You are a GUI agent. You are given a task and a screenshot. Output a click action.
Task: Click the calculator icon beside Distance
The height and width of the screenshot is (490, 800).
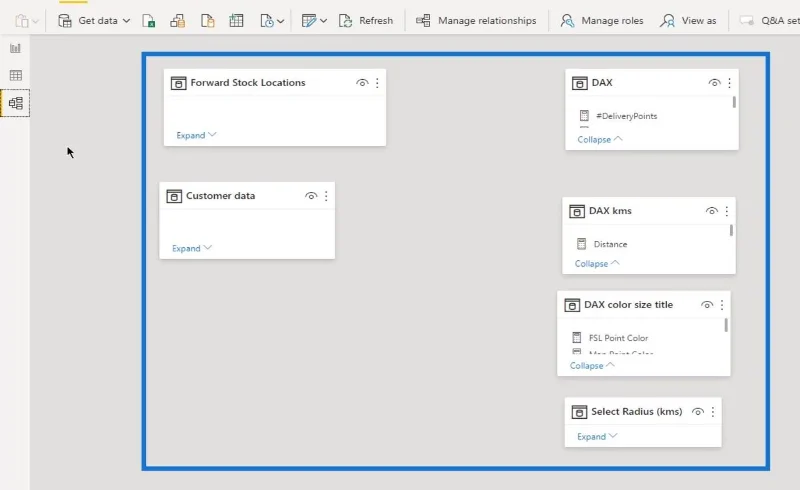coord(581,244)
